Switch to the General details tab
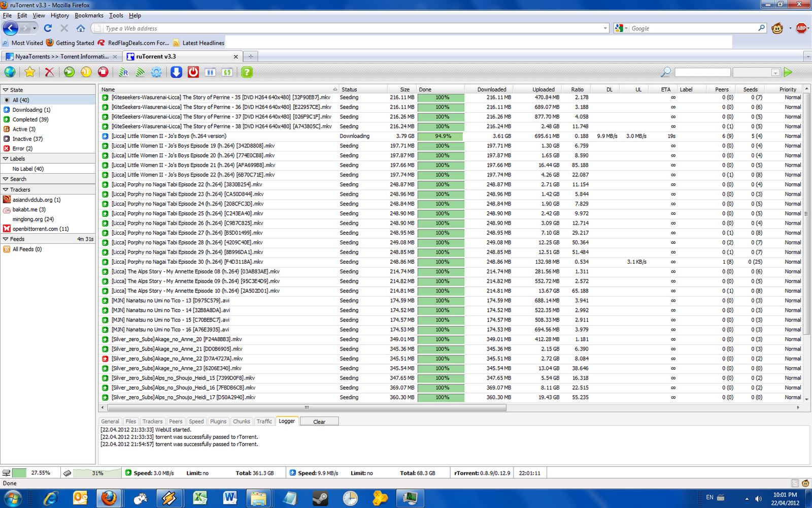812x508 pixels. (x=110, y=422)
